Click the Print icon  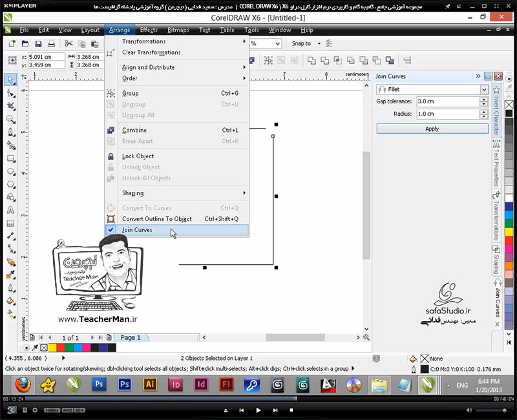pos(52,43)
